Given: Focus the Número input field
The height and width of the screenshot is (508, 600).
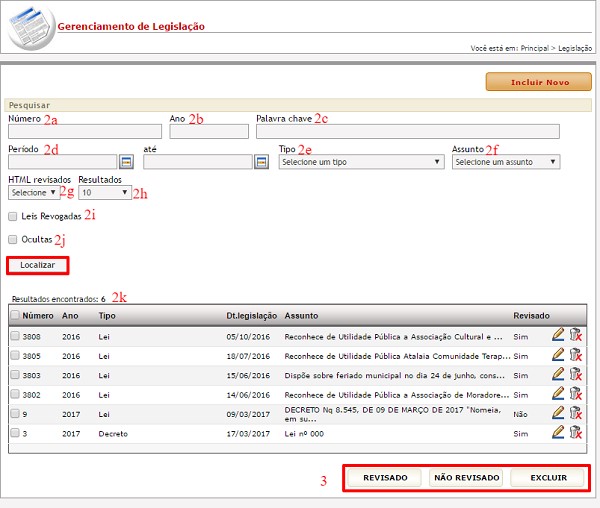Looking at the screenshot, I should [x=85, y=132].
